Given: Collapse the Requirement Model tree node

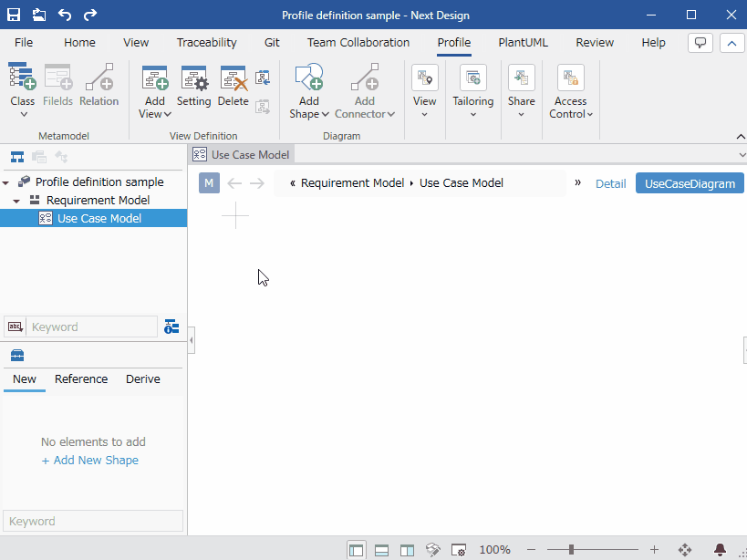Looking at the screenshot, I should pyautogui.click(x=16, y=201).
